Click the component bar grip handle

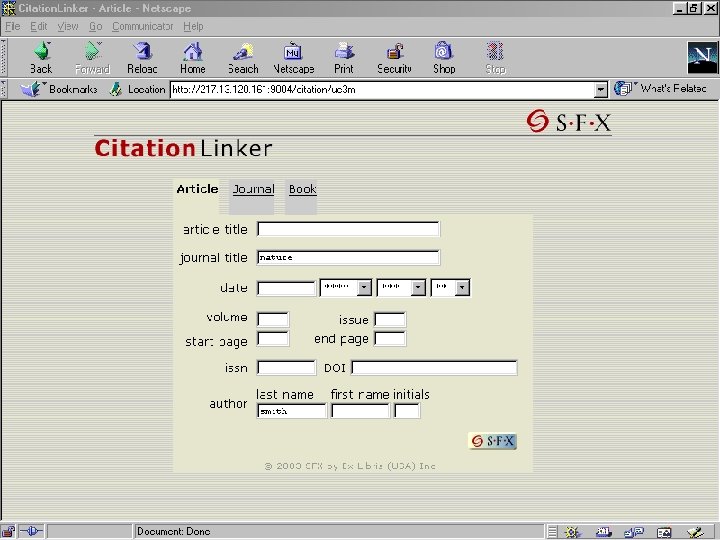tap(552, 532)
